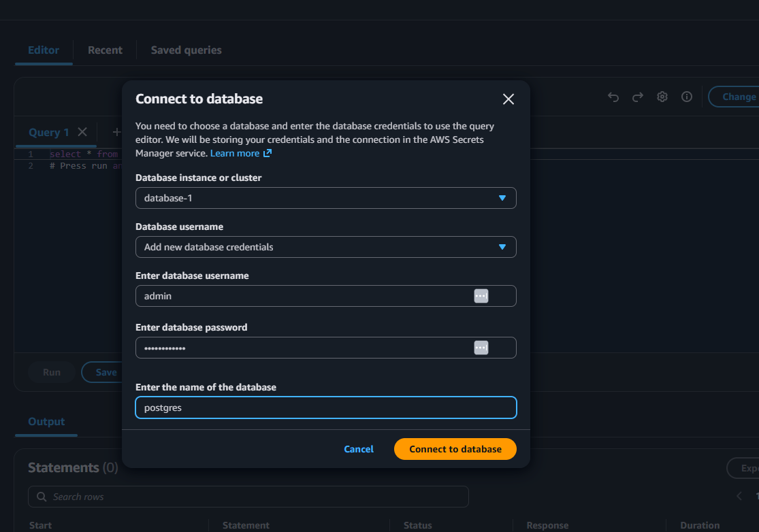Open the Saved queries tab

(186, 50)
